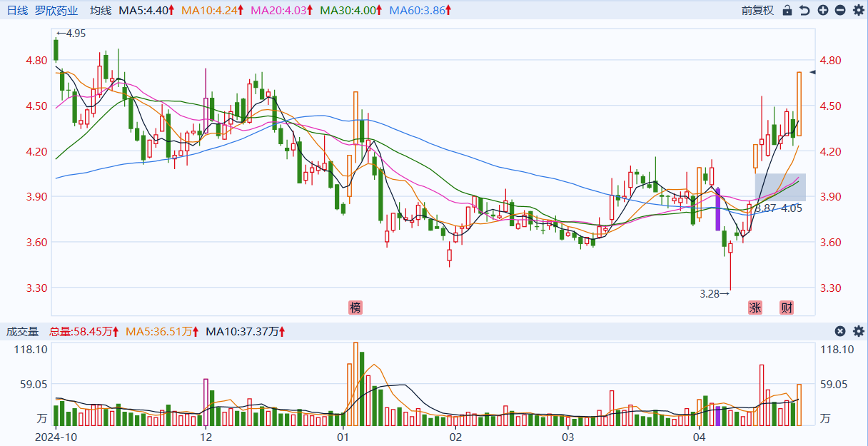Screen dimensions: 868x446
Task: Open the 成交量 volume indicator selector
Action: (x=23, y=331)
